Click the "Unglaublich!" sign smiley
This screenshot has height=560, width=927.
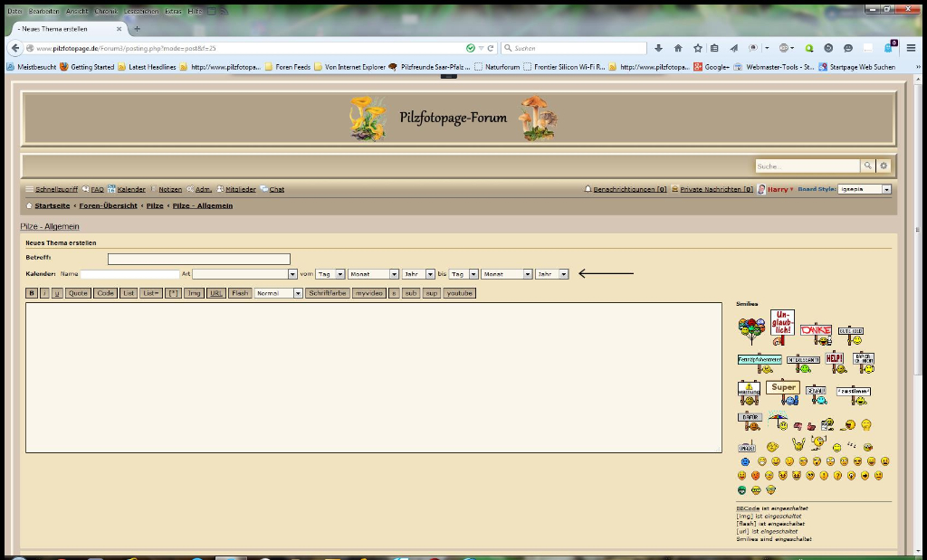[782, 326]
